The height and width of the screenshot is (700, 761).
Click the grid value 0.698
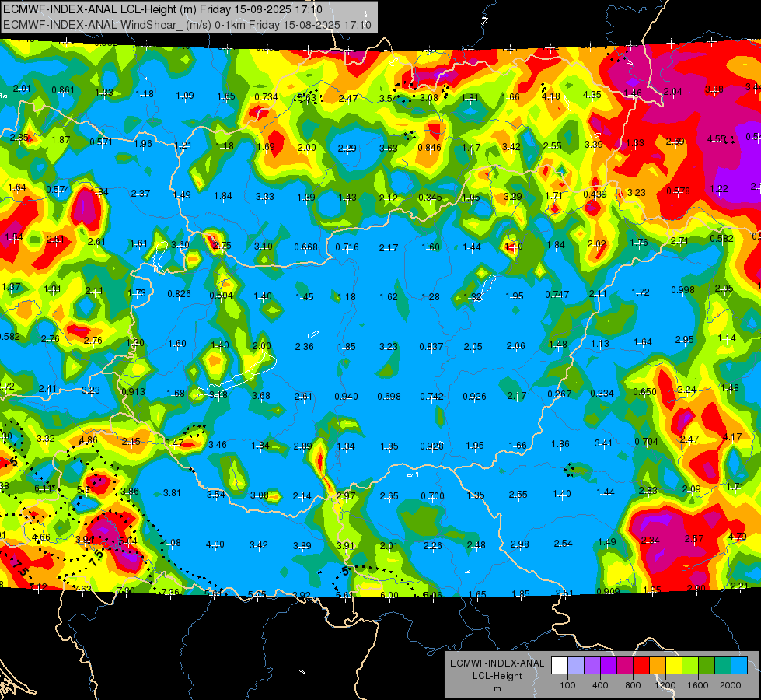pyautogui.click(x=389, y=397)
